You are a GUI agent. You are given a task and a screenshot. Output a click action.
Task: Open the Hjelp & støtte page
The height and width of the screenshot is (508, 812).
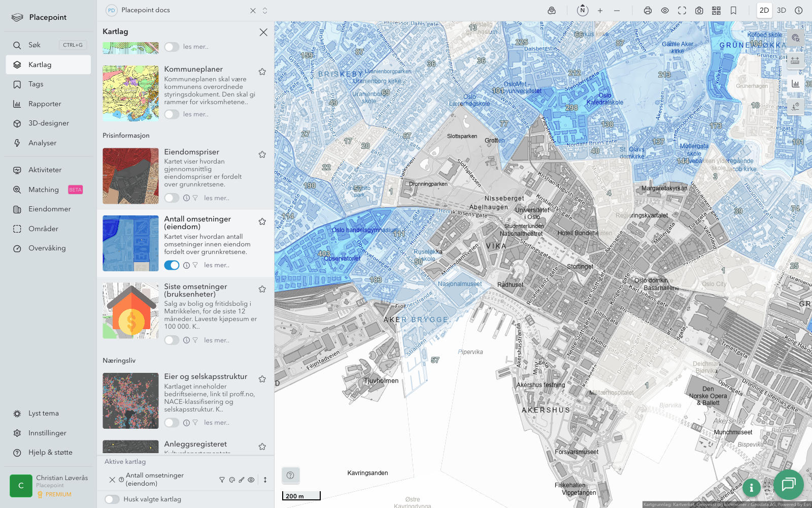pos(50,453)
